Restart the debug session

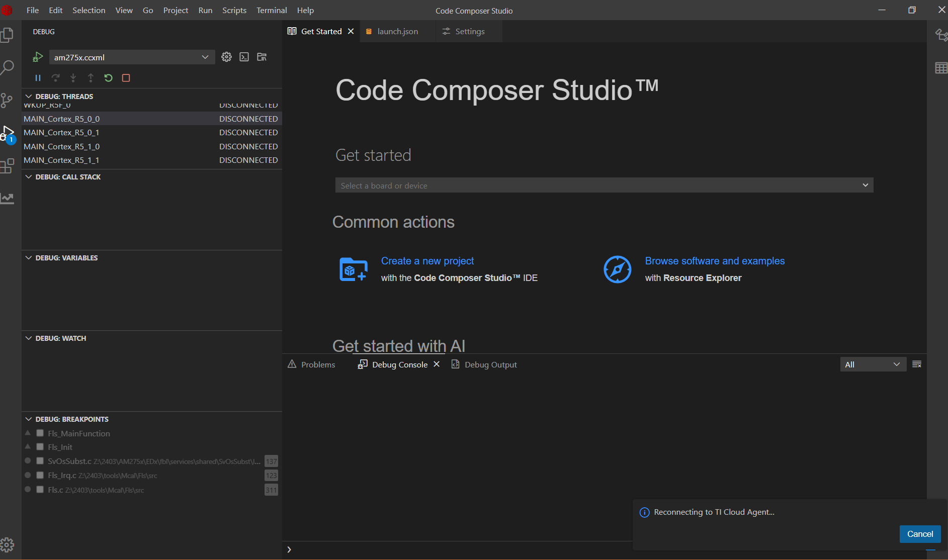point(108,78)
